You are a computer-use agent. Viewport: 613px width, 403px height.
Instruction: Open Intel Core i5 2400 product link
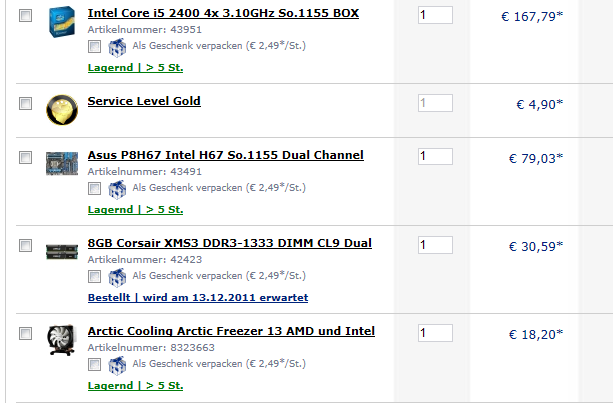(x=223, y=13)
